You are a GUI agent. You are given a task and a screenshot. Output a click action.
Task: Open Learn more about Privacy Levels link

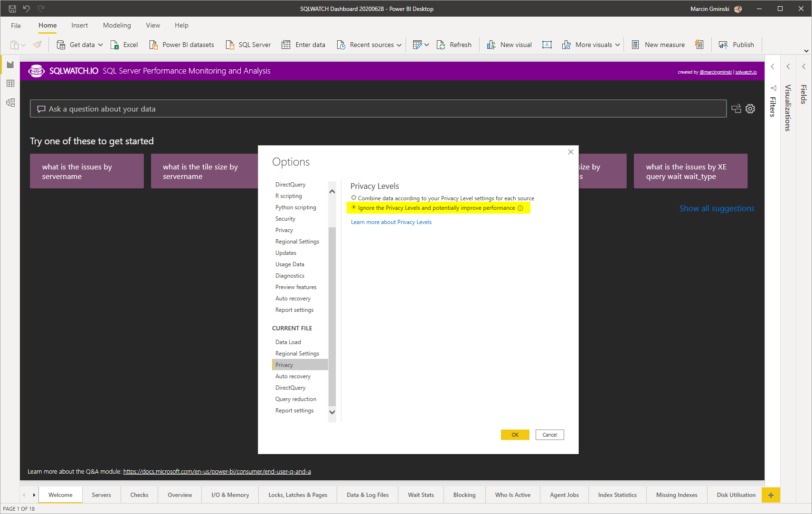(391, 222)
